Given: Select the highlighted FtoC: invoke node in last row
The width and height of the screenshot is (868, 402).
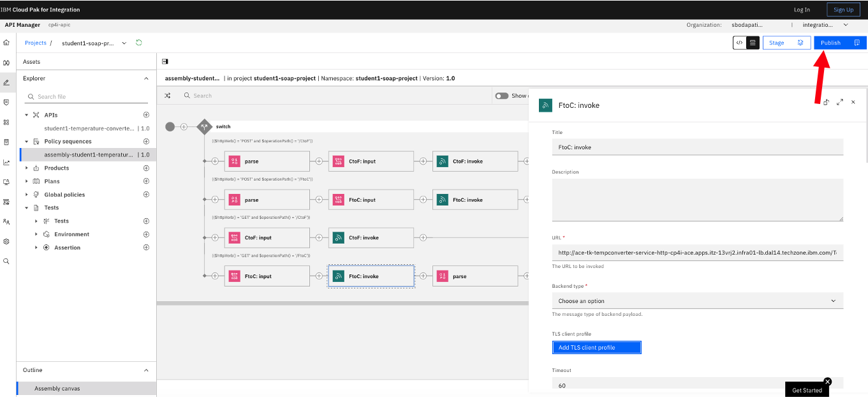Looking at the screenshot, I should point(371,276).
